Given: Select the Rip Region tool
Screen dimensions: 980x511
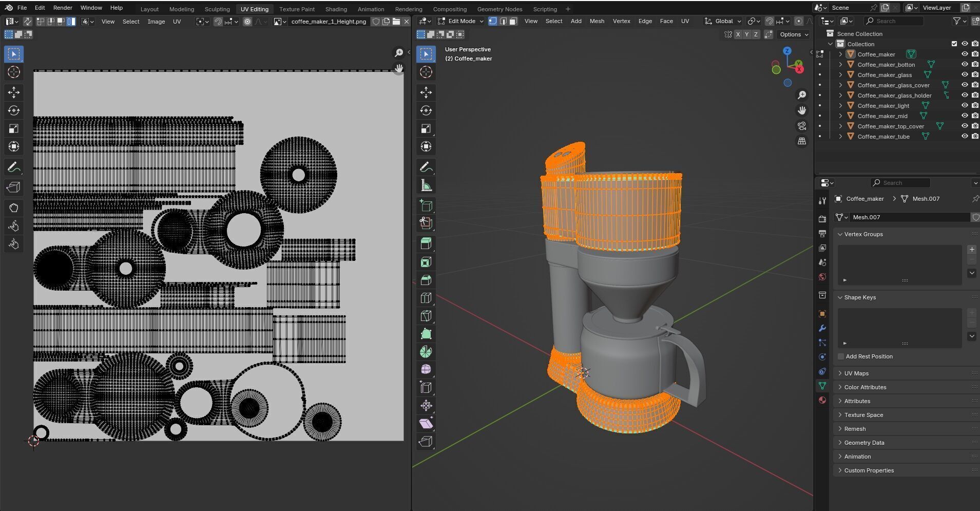Looking at the screenshot, I should (426, 442).
